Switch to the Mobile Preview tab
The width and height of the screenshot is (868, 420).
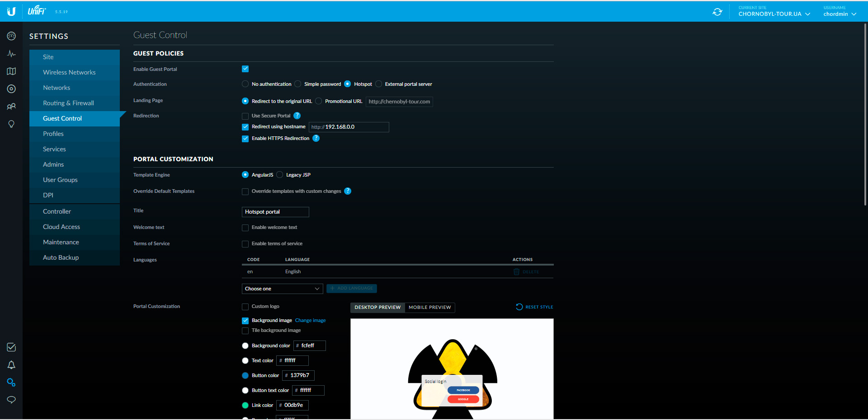tap(429, 308)
